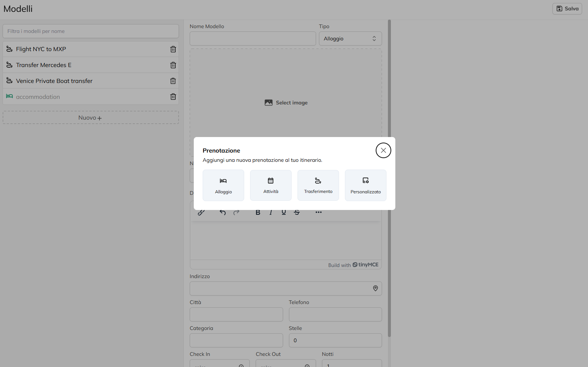Screen dimensions: 588x367
Task: Click the map pin in Indirizzo field
Action: click(375, 288)
